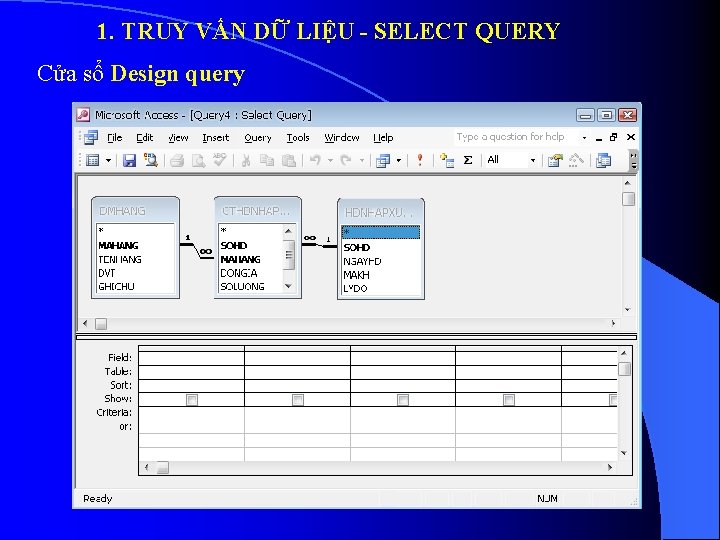Click the Build wand icon
The height and width of the screenshot is (540, 720).
[576, 160]
